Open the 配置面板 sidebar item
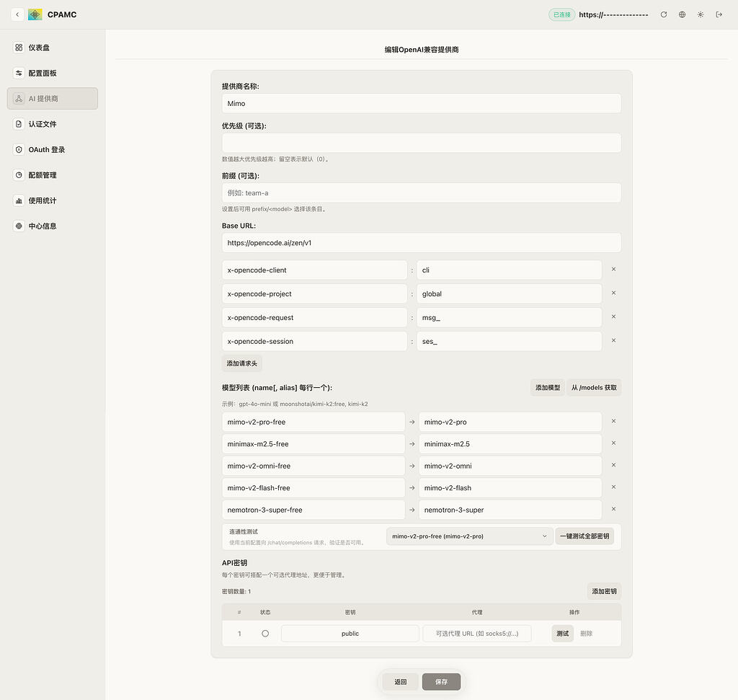 [53, 73]
